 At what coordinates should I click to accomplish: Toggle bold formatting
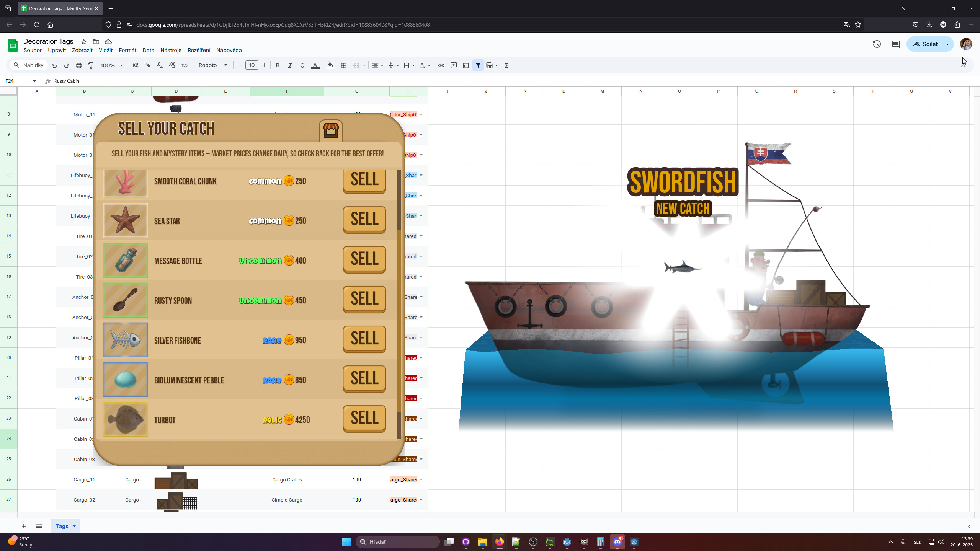click(277, 65)
